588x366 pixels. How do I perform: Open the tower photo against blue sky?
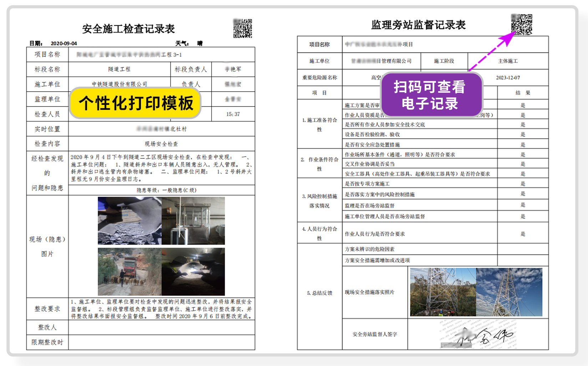(509, 292)
